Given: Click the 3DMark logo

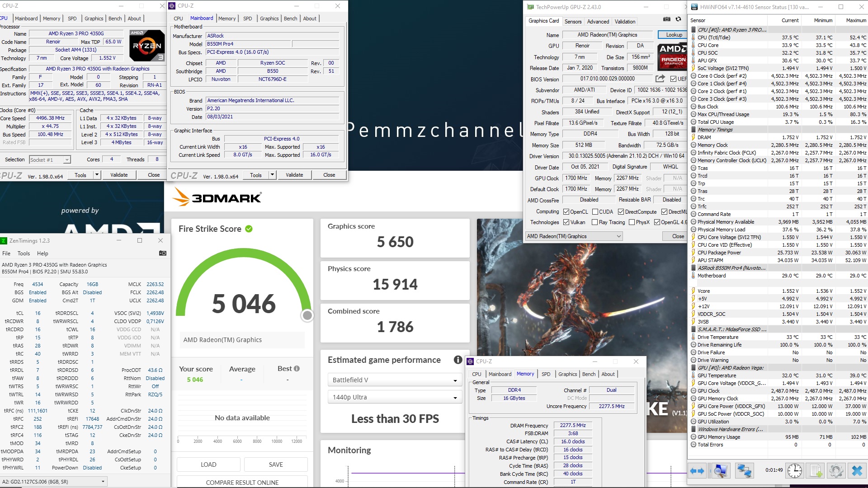Looking at the screenshot, I should [217, 197].
